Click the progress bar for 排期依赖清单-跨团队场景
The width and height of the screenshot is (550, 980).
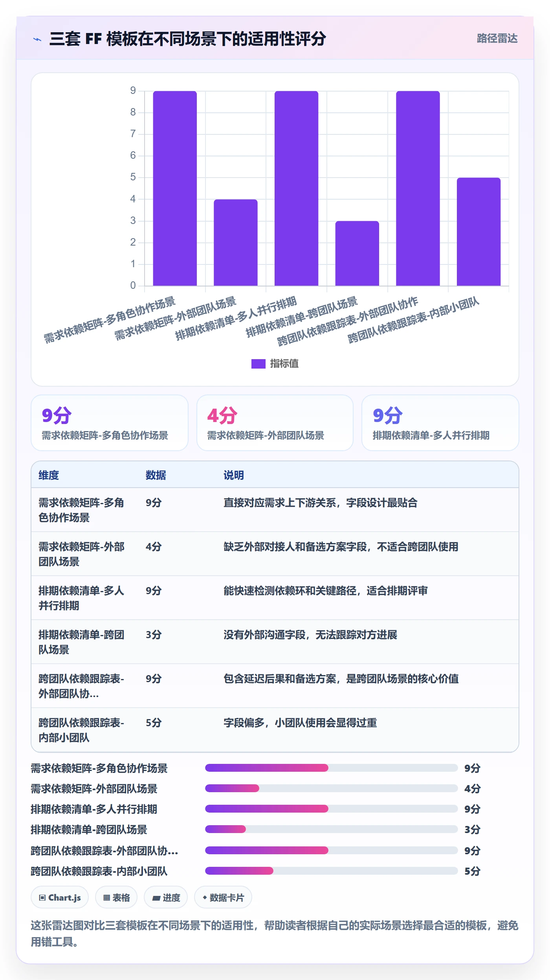coord(332,829)
